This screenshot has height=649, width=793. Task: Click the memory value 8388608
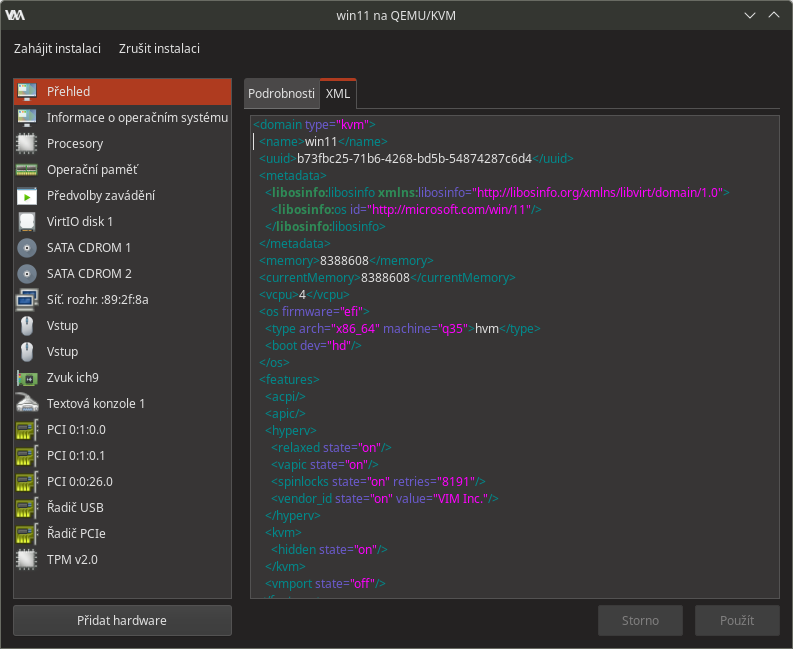point(344,261)
